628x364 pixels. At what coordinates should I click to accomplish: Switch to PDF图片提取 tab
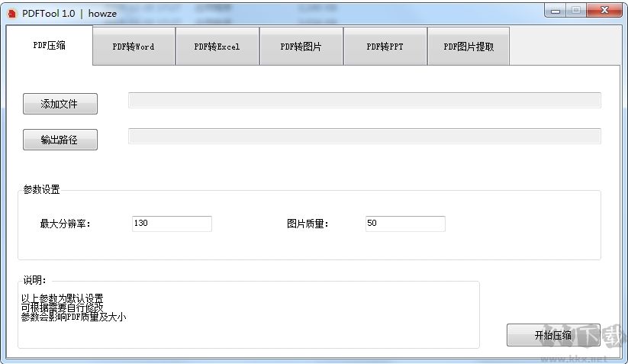click(x=469, y=47)
